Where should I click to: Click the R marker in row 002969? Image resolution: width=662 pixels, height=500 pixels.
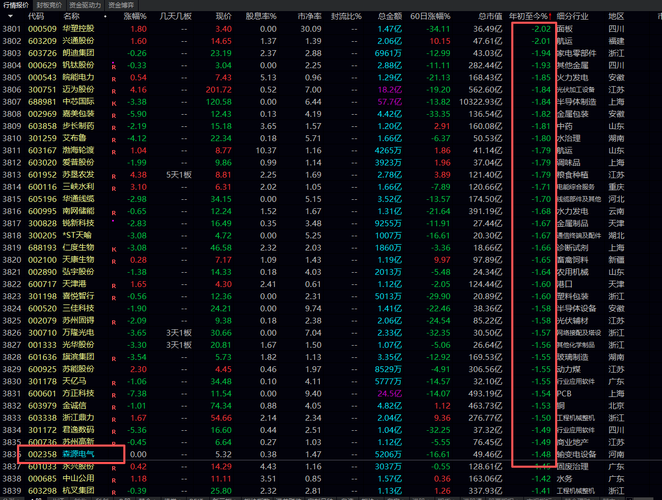tap(114, 115)
